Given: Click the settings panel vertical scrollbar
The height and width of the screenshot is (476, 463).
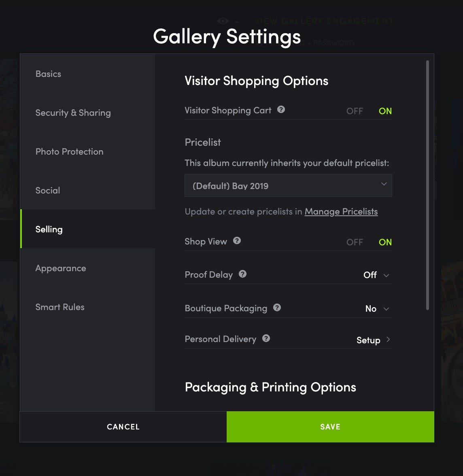Looking at the screenshot, I should pos(427,185).
